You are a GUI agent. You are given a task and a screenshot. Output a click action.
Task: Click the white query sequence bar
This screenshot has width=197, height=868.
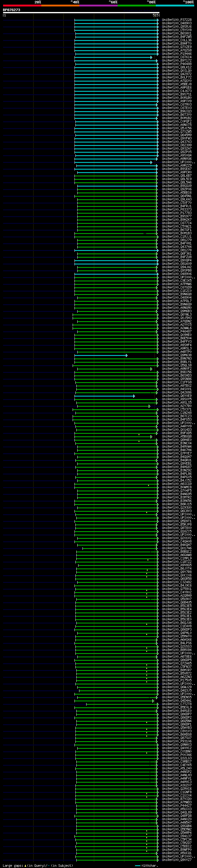pos(81,13)
